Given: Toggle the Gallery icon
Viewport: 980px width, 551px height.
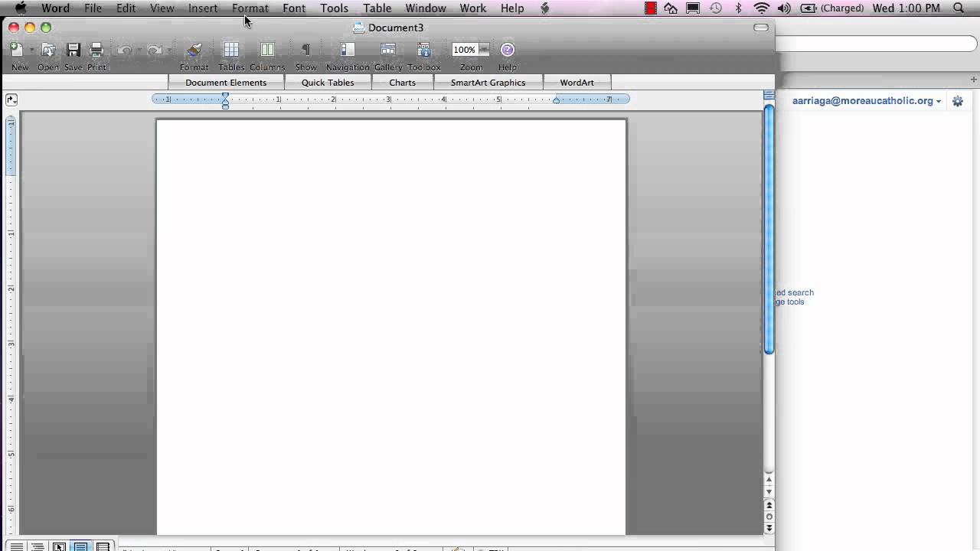Looking at the screenshot, I should (x=388, y=51).
